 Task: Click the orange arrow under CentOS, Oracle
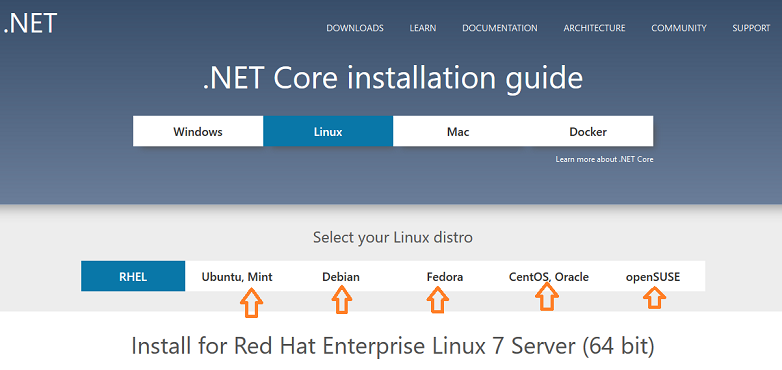pos(547,297)
